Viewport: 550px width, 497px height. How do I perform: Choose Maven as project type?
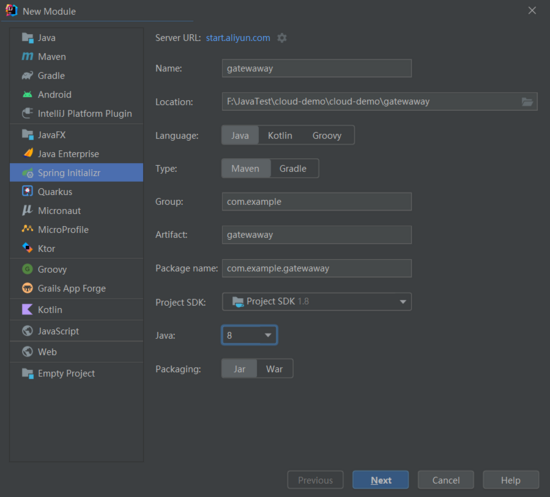click(246, 169)
